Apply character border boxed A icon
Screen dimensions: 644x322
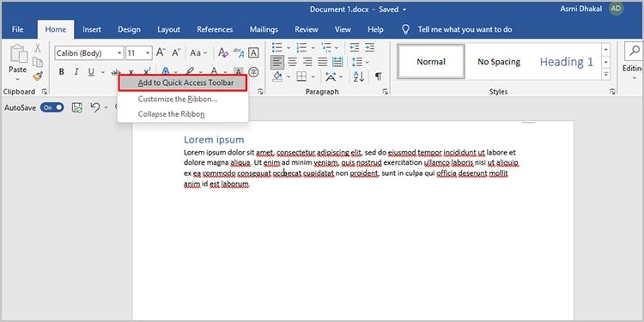pyautogui.click(x=254, y=52)
